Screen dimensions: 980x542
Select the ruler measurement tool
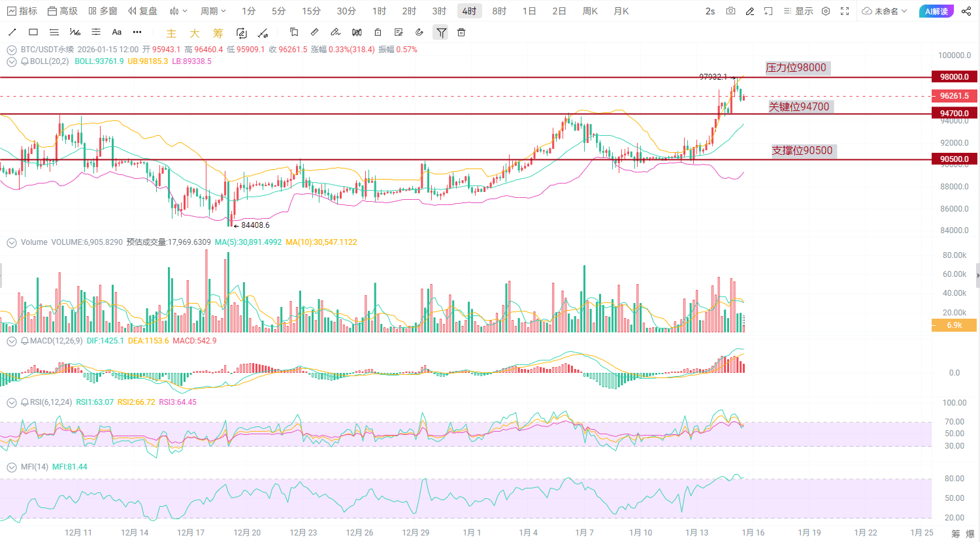315,32
